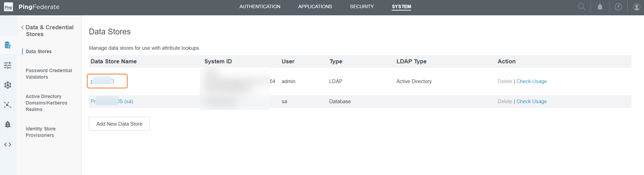The image size is (644, 175).
Task: Click Delete for the Database sa row
Action: [x=505, y=101]
